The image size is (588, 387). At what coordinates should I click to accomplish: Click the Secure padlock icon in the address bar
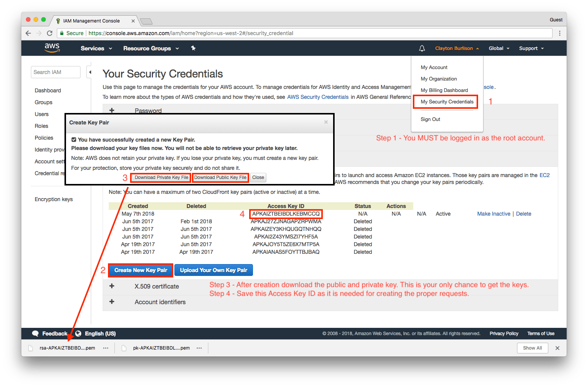[x=62, y=33]
